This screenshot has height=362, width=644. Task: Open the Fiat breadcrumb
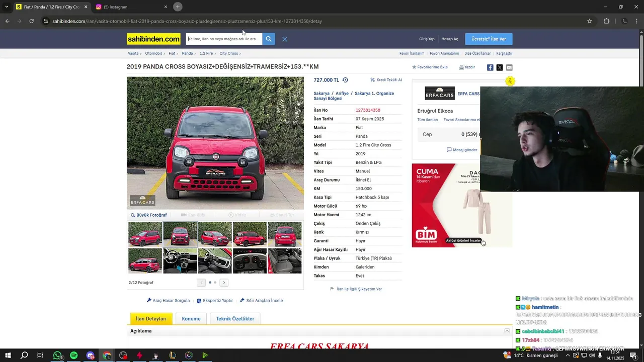coord(172,53)
